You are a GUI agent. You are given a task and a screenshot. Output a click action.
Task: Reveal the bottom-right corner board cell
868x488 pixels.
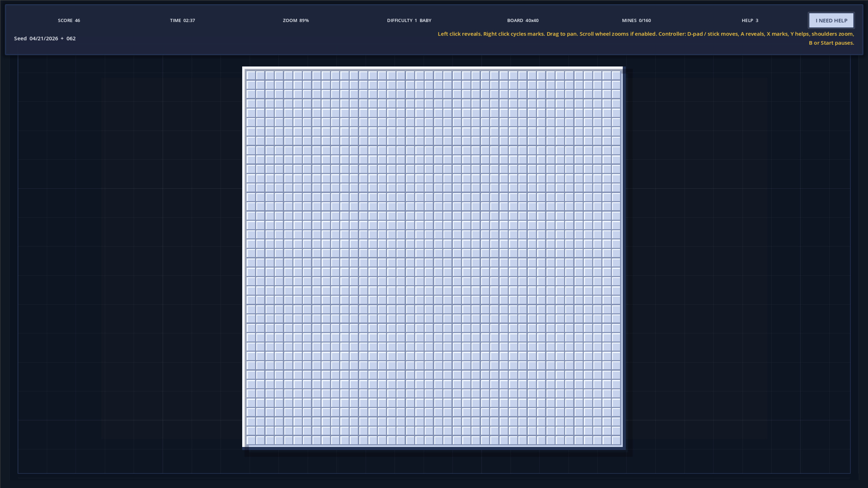click(616, 440)
